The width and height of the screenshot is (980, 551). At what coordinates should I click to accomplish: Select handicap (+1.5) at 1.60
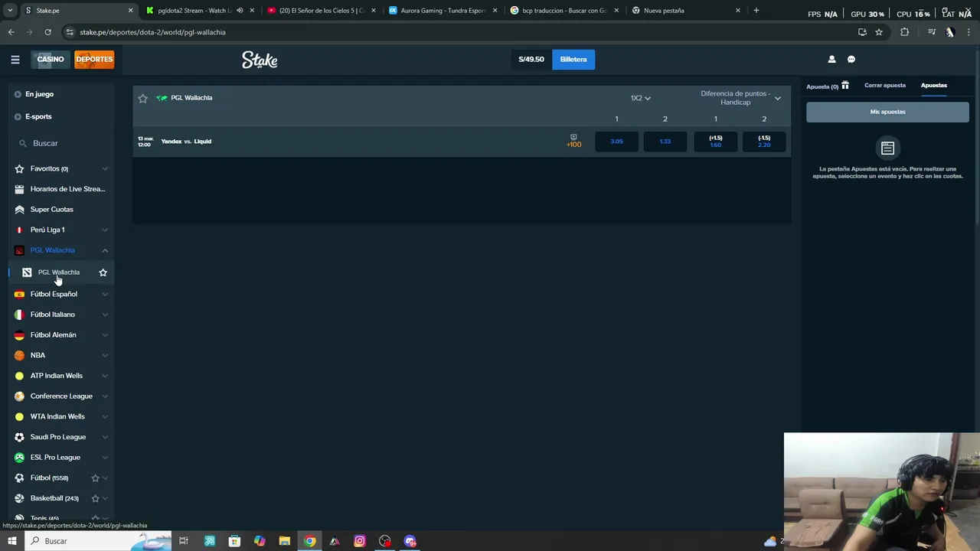[715, 142]
